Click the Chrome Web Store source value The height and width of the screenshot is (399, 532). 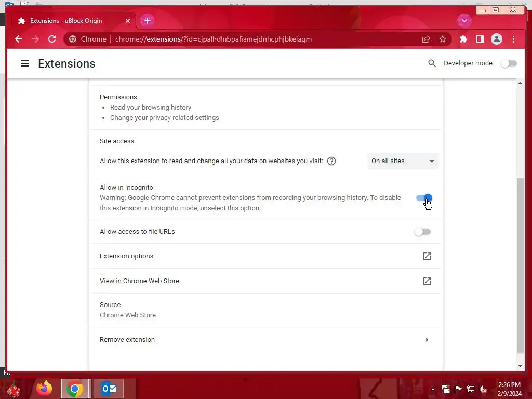click(128, 315)
